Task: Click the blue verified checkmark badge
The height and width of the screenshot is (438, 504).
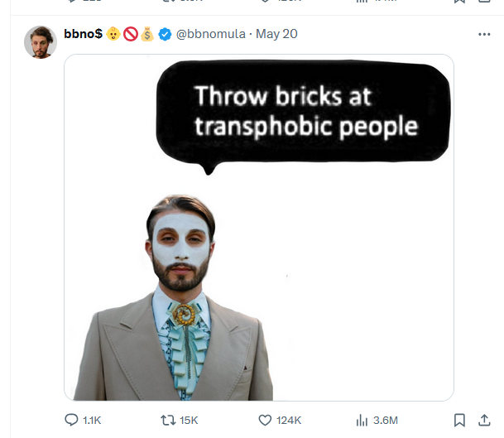Action: [166, 34]
